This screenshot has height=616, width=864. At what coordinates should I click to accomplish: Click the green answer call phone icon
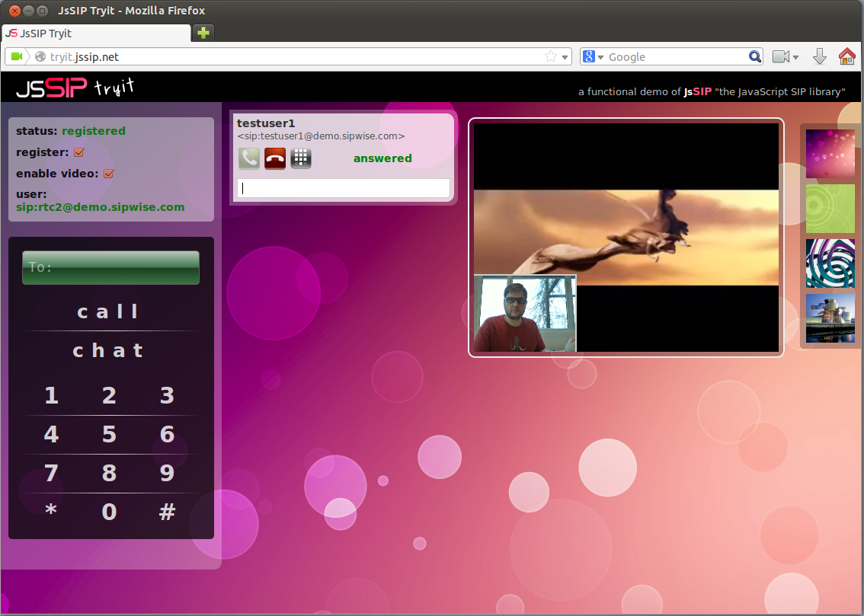pos(249,158)
